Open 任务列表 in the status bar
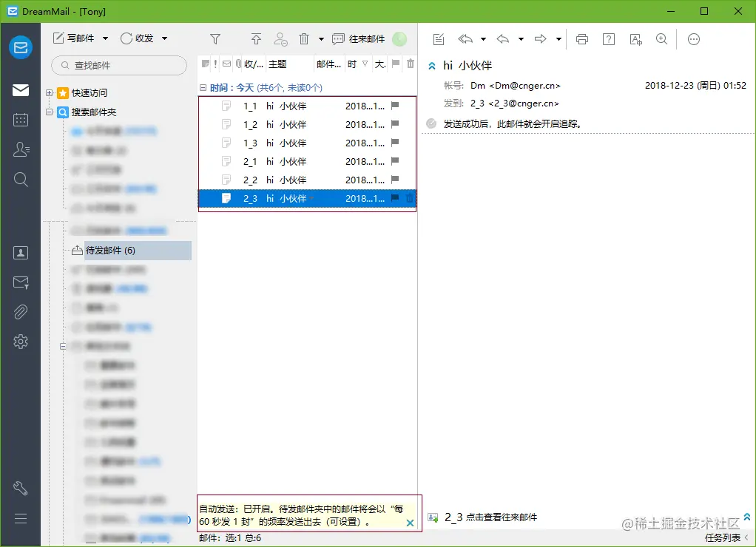 tap(722, 537)
